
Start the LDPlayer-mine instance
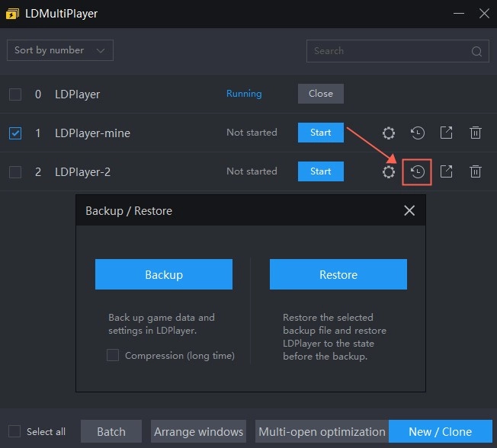click(320, 133)
